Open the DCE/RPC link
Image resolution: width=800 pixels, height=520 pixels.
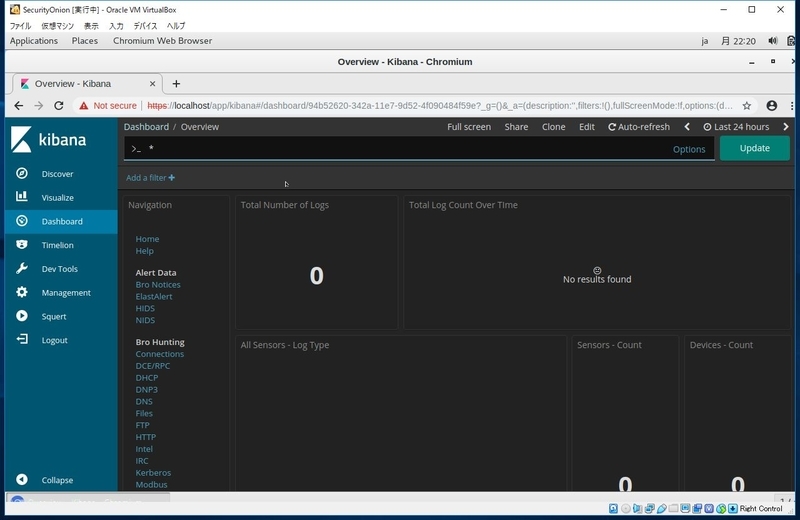153,365
